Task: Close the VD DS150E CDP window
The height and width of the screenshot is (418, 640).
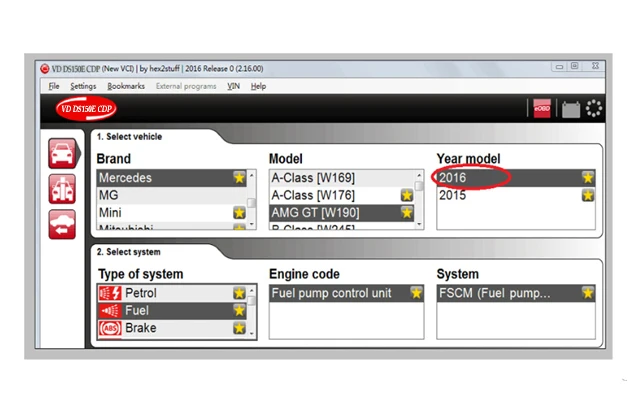Action: tap(595, 66)
